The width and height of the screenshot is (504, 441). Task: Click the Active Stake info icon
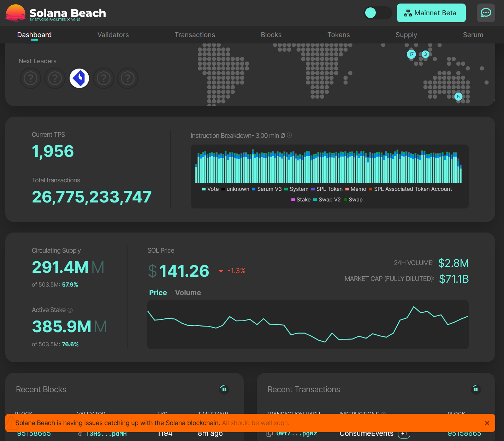[70, 310]
